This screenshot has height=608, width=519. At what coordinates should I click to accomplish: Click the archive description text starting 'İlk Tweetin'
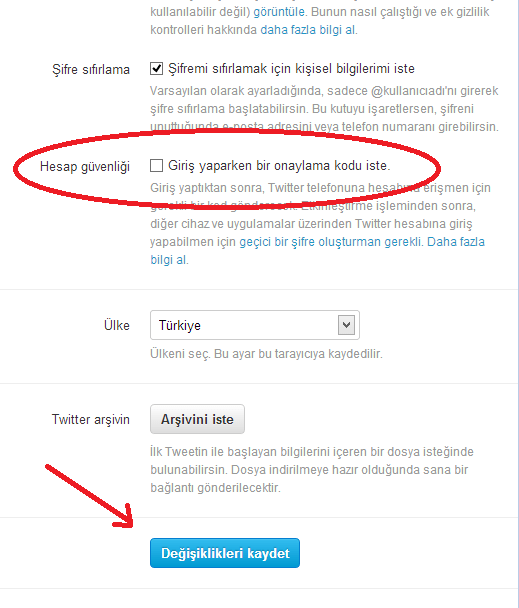312,470
